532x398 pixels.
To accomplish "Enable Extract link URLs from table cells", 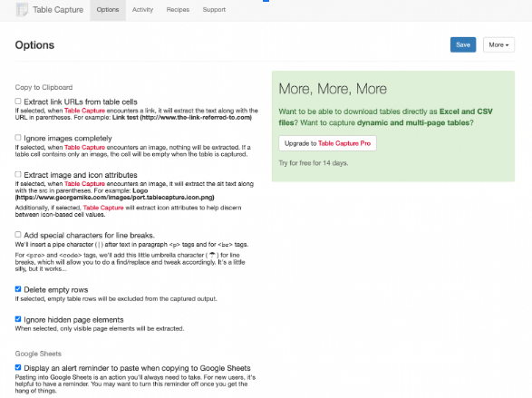I will (18, 102).
